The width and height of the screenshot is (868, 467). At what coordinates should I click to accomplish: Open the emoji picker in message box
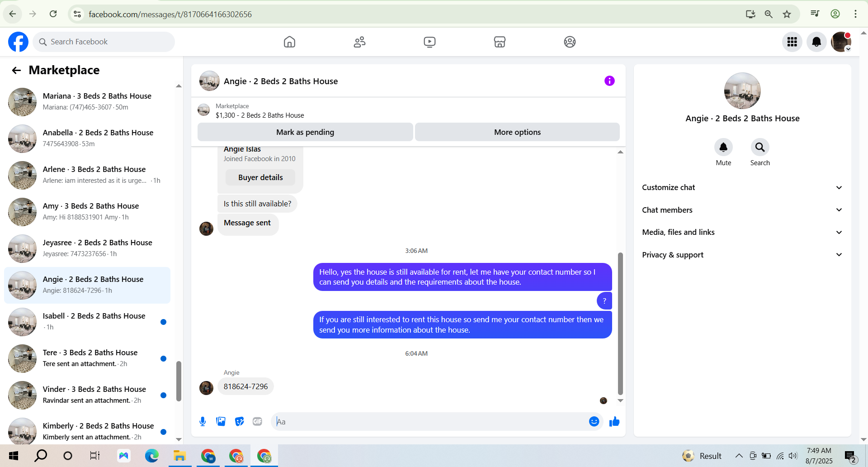click(x=594, y=422)
